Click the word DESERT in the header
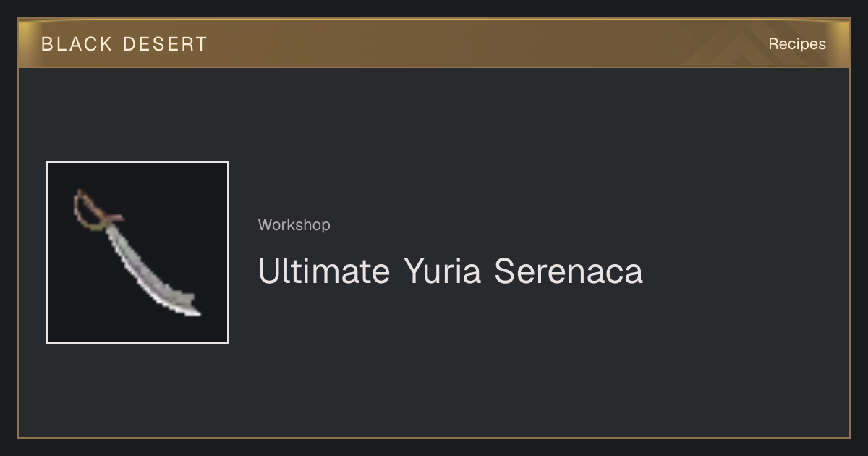 [165, 44]
